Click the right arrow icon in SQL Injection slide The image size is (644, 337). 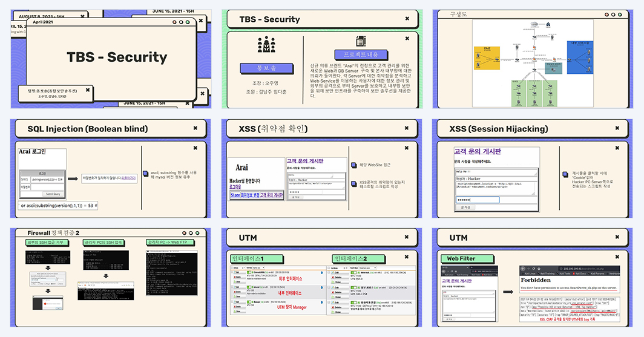click(73, 179)
